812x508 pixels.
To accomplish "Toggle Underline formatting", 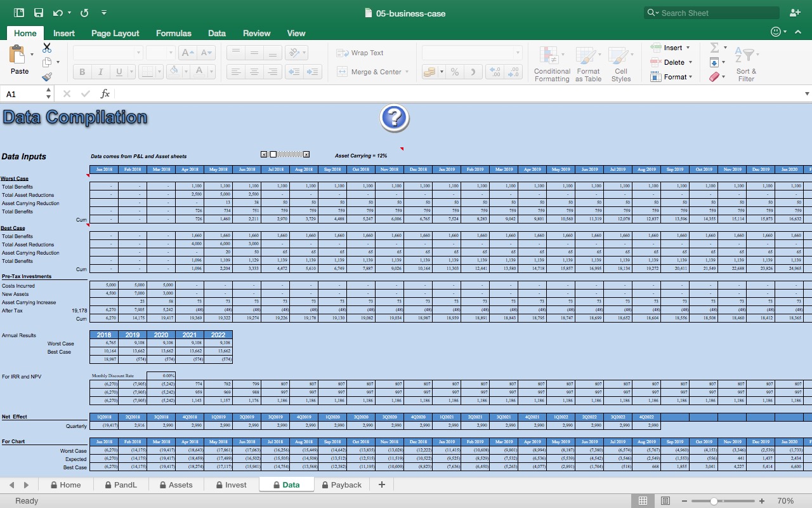I will click(x=118, y=72).
